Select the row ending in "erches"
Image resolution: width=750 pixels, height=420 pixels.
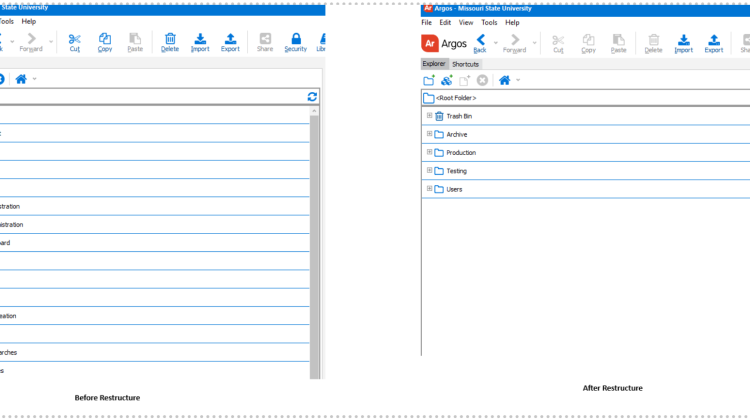pyautogui.click(x=154, y=353)
